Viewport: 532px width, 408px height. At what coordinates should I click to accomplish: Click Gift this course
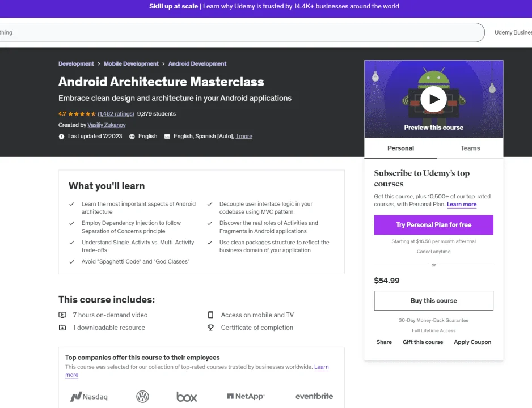(x=423, y=342)
